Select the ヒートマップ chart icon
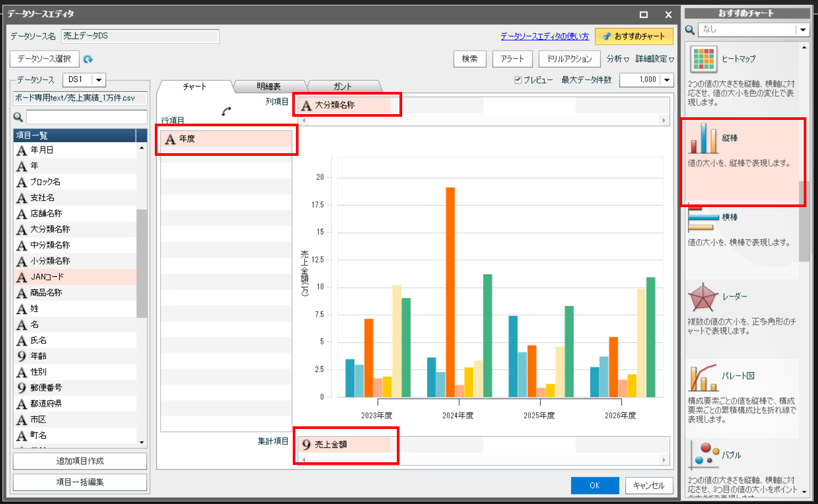The image size is (818, 504). click(x=703, y=59)
